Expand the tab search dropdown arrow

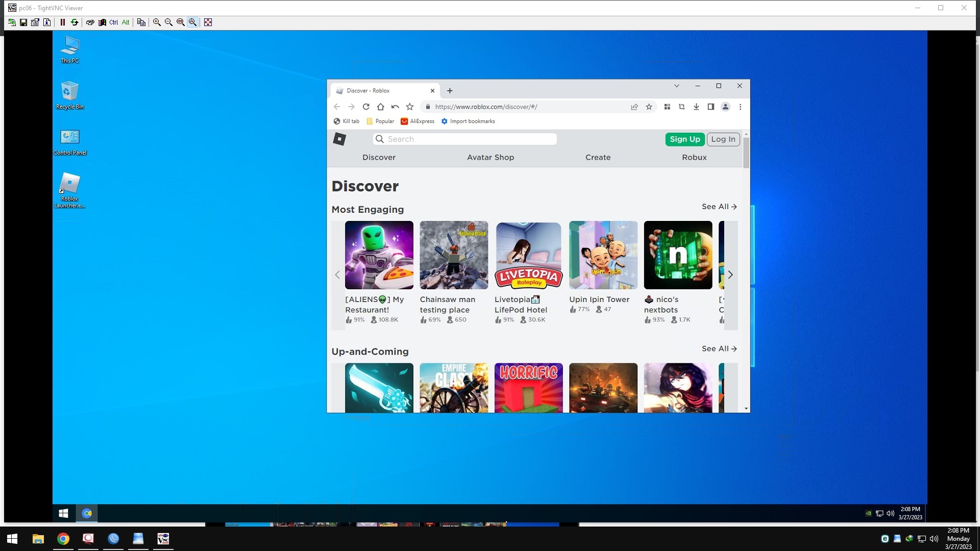coord(676,86)
